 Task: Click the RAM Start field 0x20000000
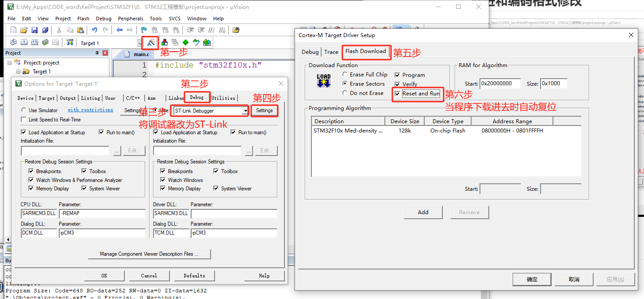point(500,83)
